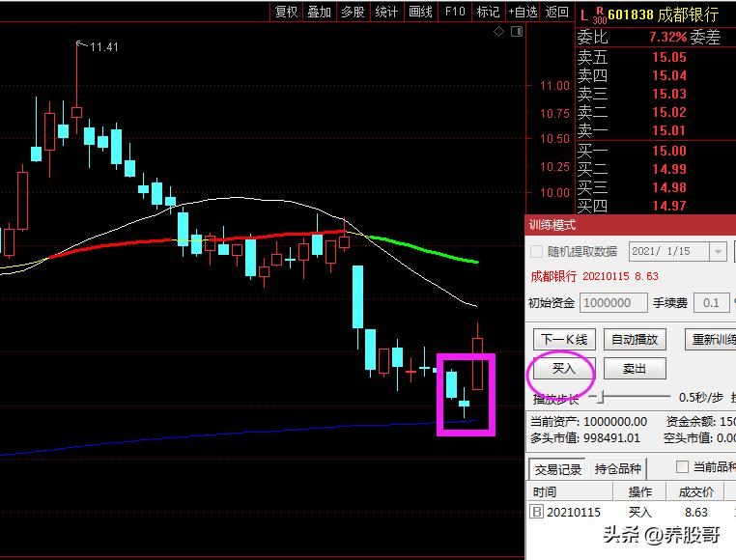Click the diamond icon above the chart

point(498,32)
